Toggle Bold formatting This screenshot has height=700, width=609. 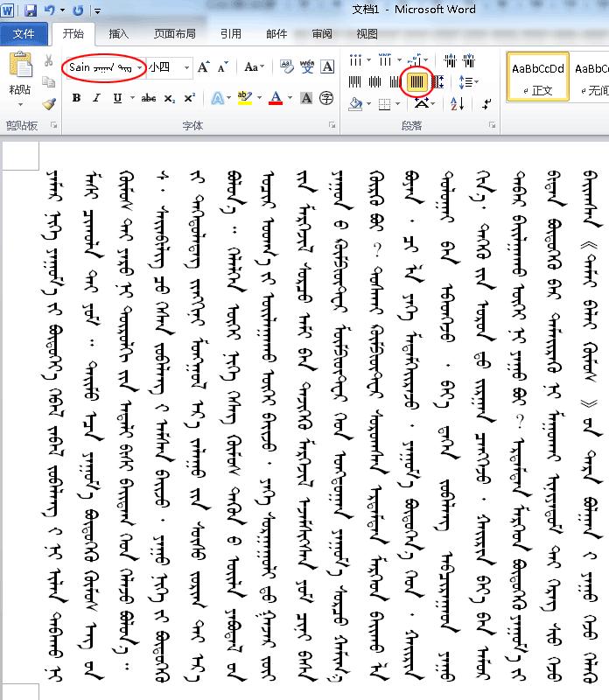coord(76,98)
